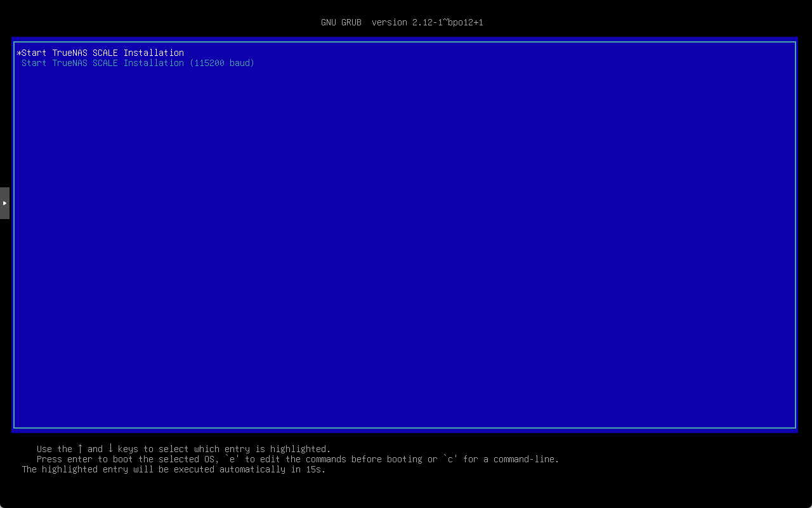Click the 'c' command-line key hint
812x508 pixels.
[x=450, y=459]
